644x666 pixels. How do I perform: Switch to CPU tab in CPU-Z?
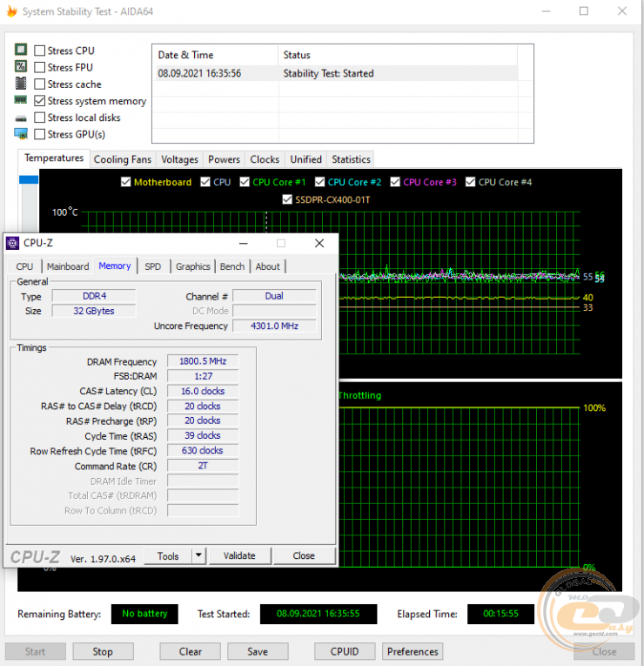(x=24, y=266)
